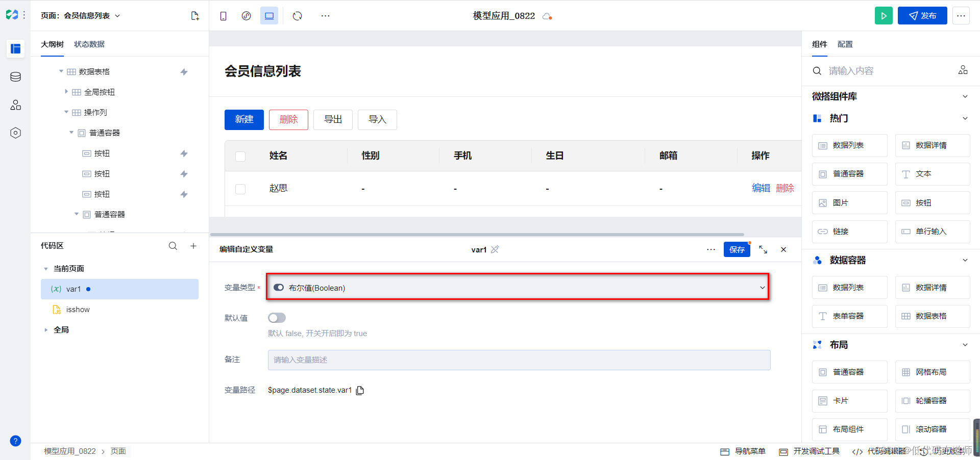Click the logo icon at top left
Screen dimensions: 980x460
pyautogui.click(x=12, y=15)
